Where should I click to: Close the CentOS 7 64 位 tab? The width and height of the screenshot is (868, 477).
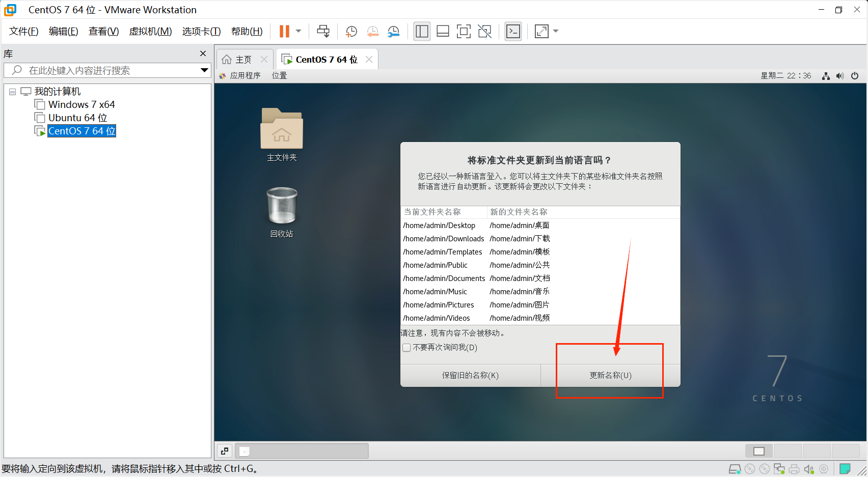[369, 59]
